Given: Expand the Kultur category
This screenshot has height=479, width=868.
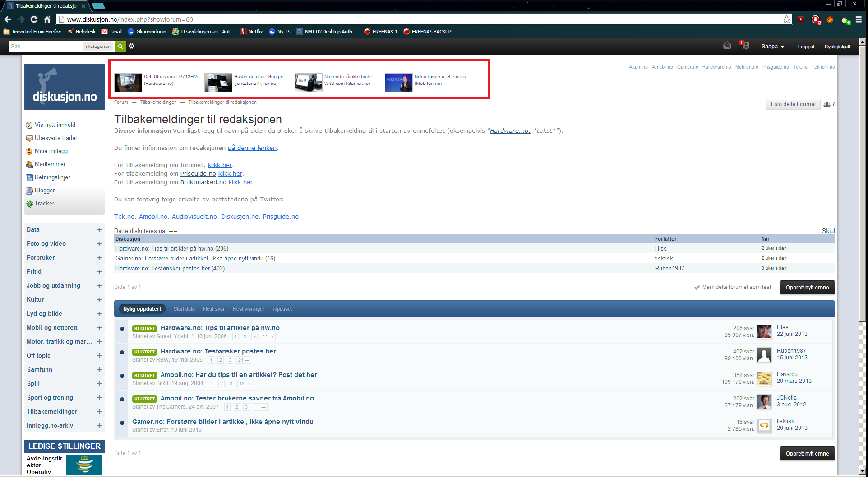Looking at the screenshot, I should click(x=99, y=300).
